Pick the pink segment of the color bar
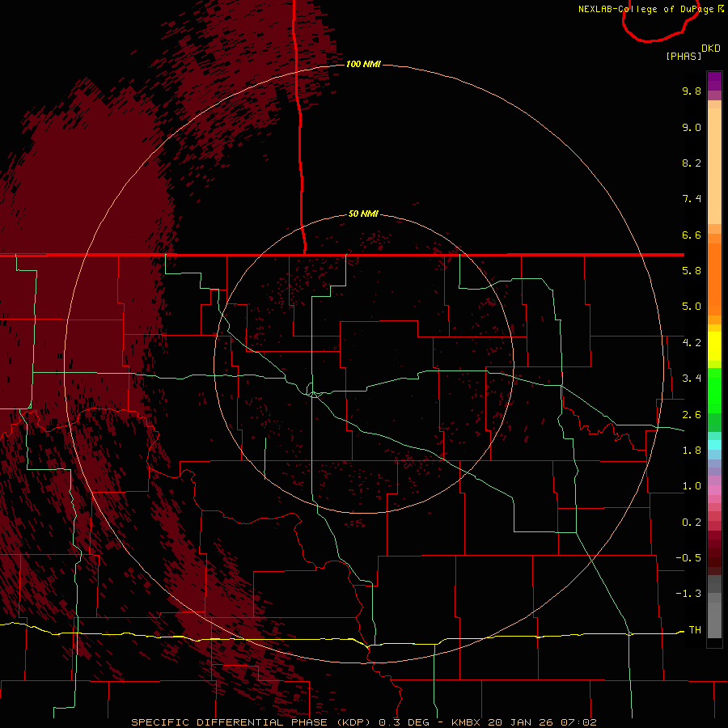Image resolution: width=728 pixels, height=728 pixels. [x=714, y=490]
